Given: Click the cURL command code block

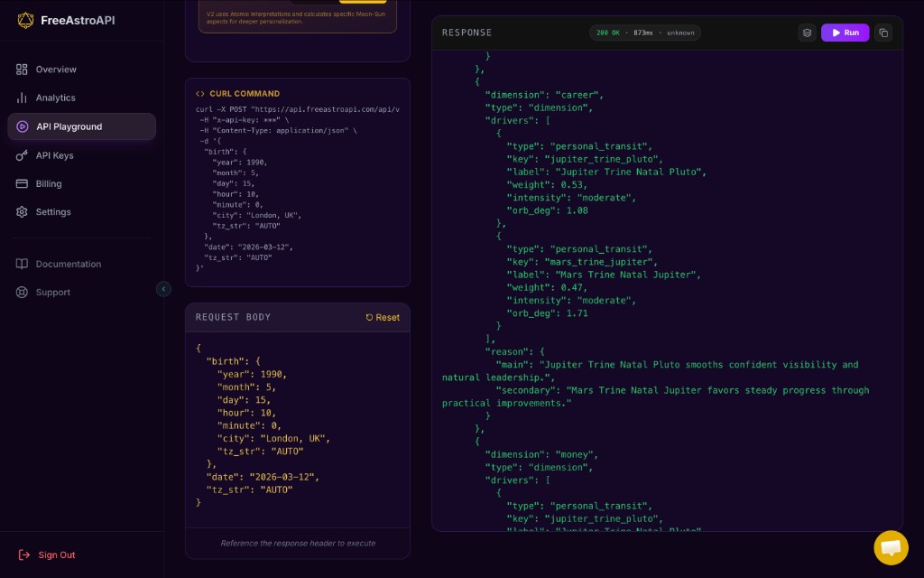Looking at the screenshot, I should pyautogui.click(x=297, y=190).
